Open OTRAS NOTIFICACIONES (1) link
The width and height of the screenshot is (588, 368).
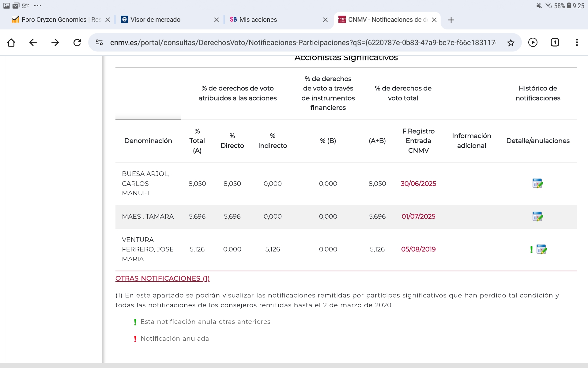(163, 278)
